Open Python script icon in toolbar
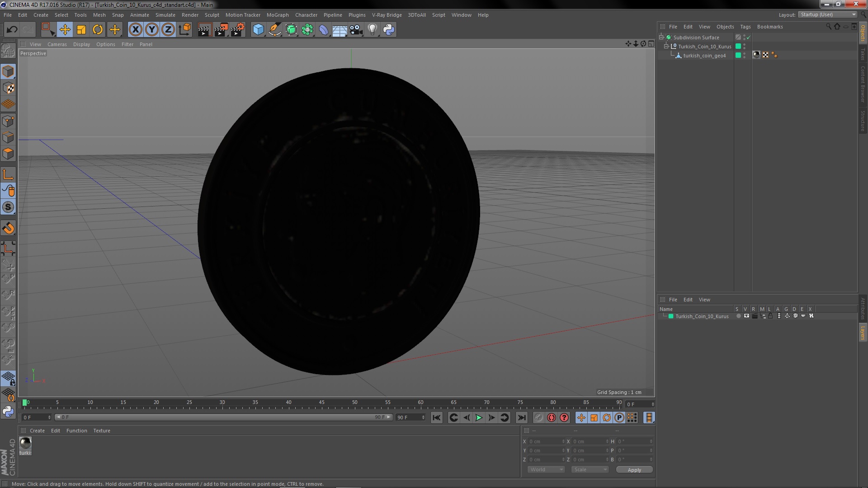The height and width of the screenshot is (488, 868). pos(388,30)
